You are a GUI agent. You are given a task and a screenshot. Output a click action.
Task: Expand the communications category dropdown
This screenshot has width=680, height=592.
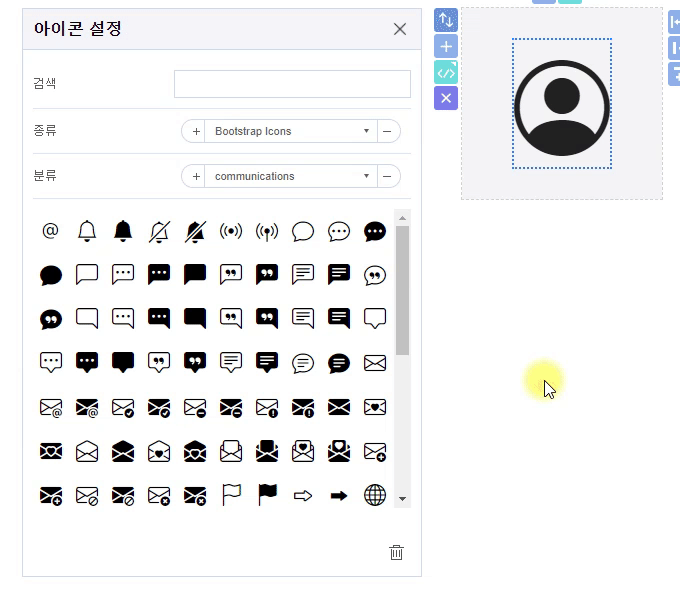[x=290, y=176]
